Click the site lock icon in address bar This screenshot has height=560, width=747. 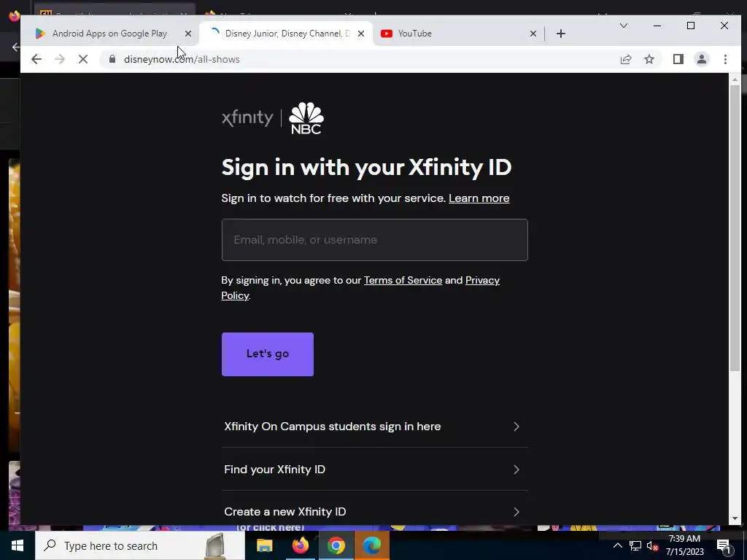112,59
